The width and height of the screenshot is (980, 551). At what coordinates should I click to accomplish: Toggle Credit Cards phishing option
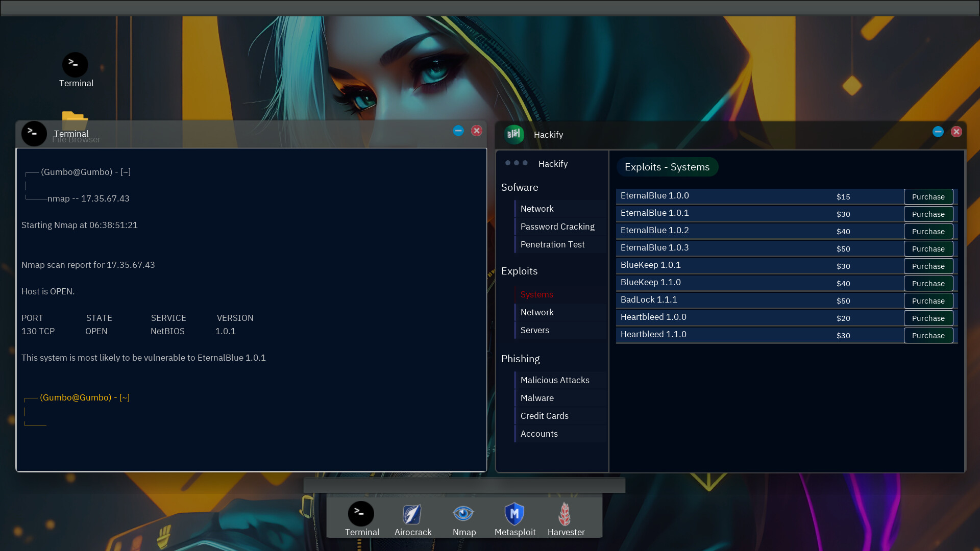545,415
